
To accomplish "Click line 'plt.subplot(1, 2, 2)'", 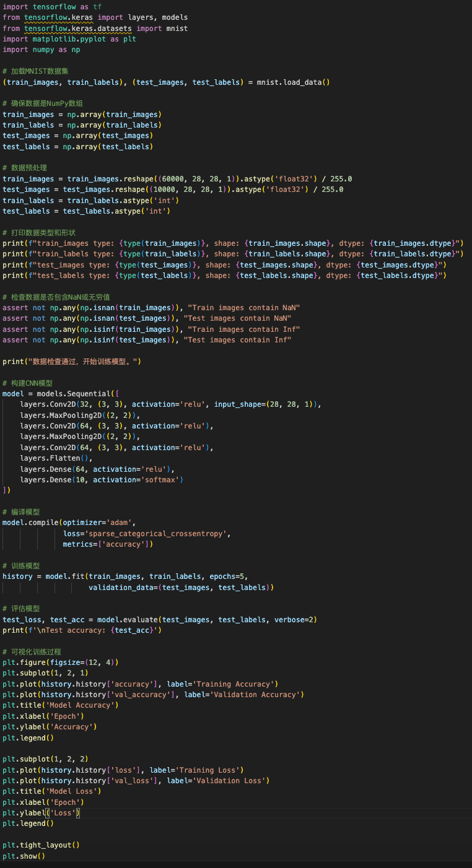I will pos(46,759).
